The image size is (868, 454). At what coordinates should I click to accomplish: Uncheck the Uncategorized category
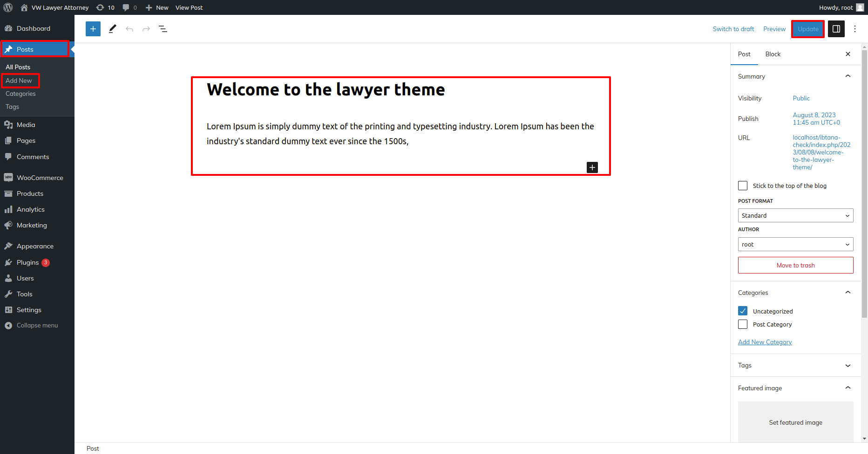[x=743, y=311]
